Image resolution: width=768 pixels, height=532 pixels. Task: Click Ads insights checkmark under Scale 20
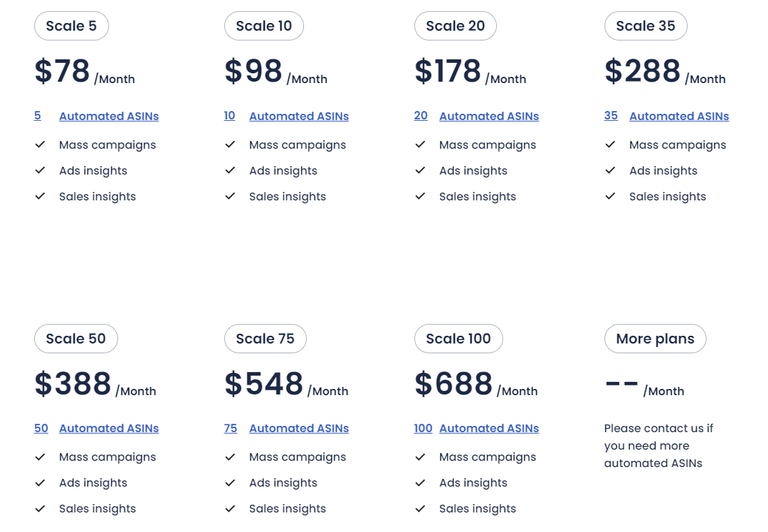click(420, 170)
